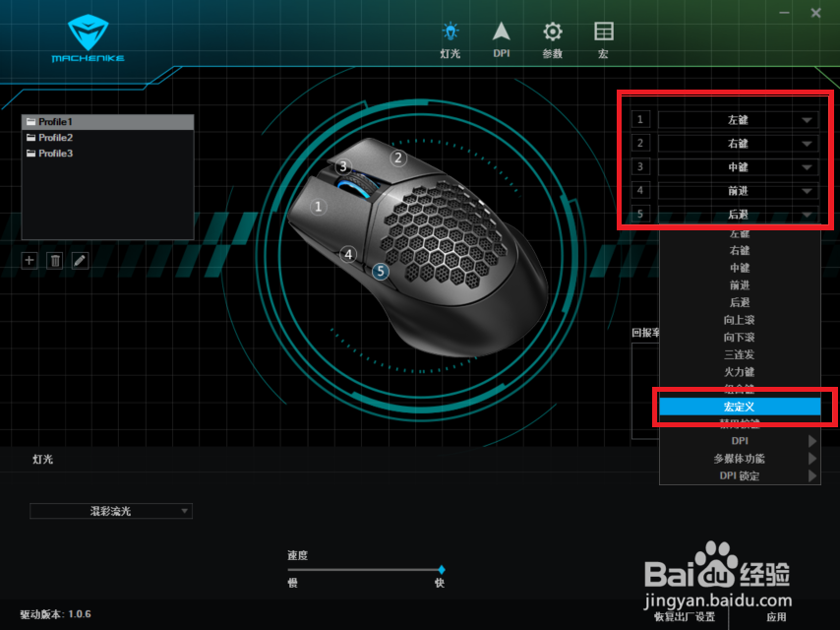
Task: Select button marker 2 on mouse image
Action: tap(398, 157)
